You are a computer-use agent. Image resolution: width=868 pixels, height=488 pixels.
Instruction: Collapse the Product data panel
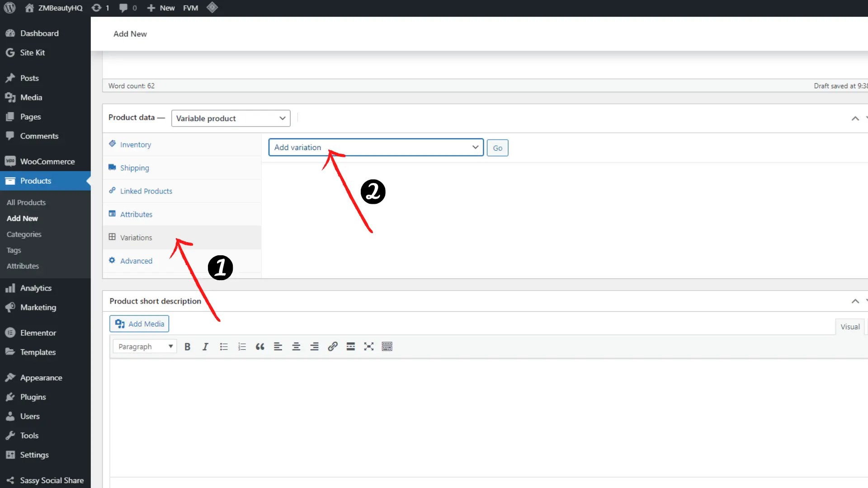pyautogui.click(x=855, y=118)
